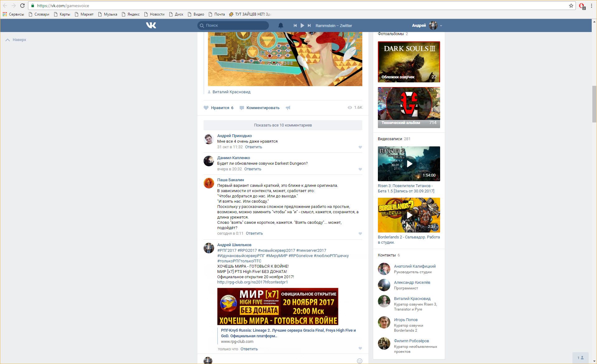Open the Контакты section header
Image resolution: width=597 pixels, height=364 pixels.
(387, 255)
